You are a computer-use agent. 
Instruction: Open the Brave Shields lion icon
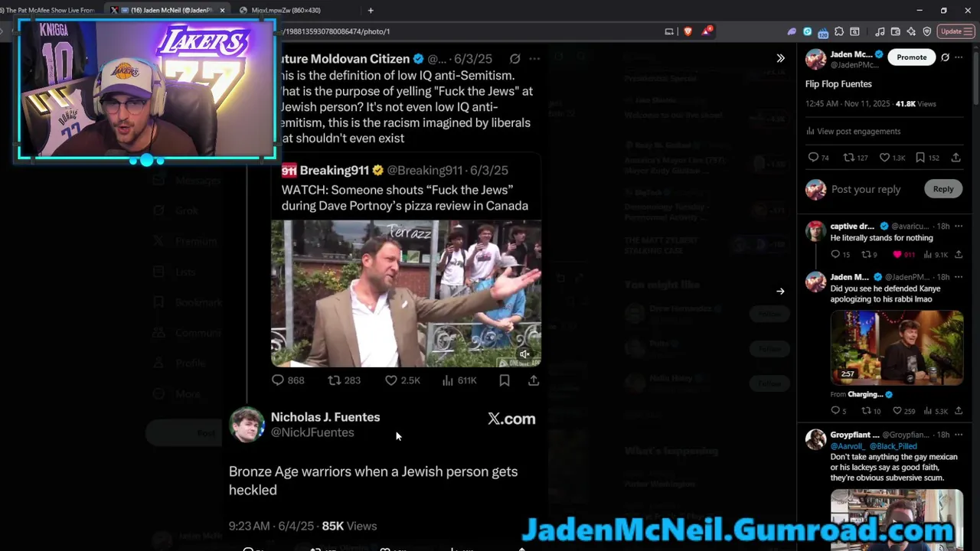pos(688,31)
